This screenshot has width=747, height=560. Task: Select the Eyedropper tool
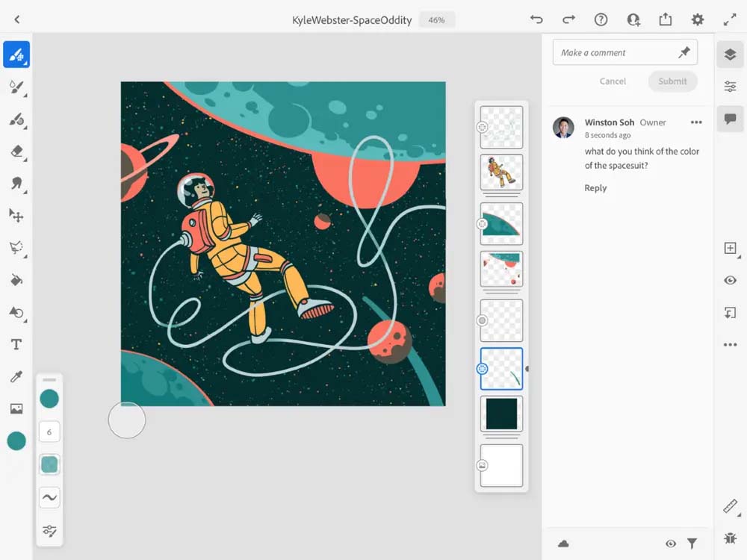pos(16,376)
